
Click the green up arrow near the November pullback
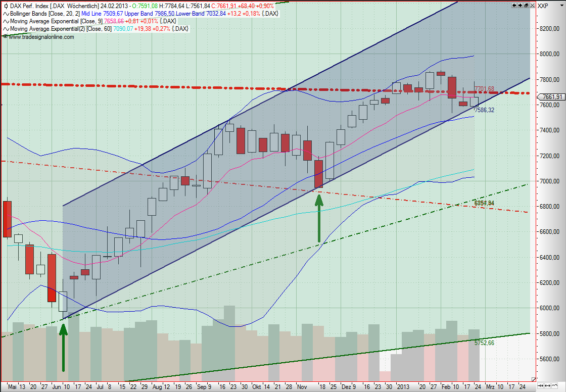coord(319,217)
